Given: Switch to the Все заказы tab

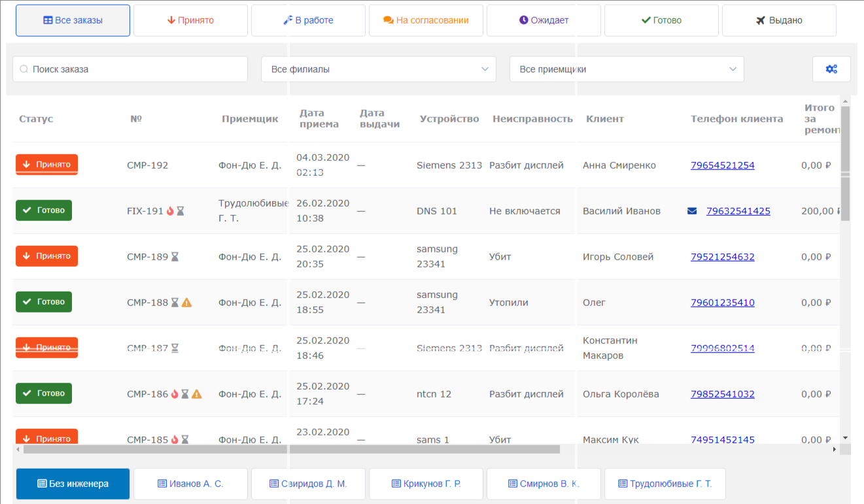Looking at the screenshot, I should click(x=73, y=20).
